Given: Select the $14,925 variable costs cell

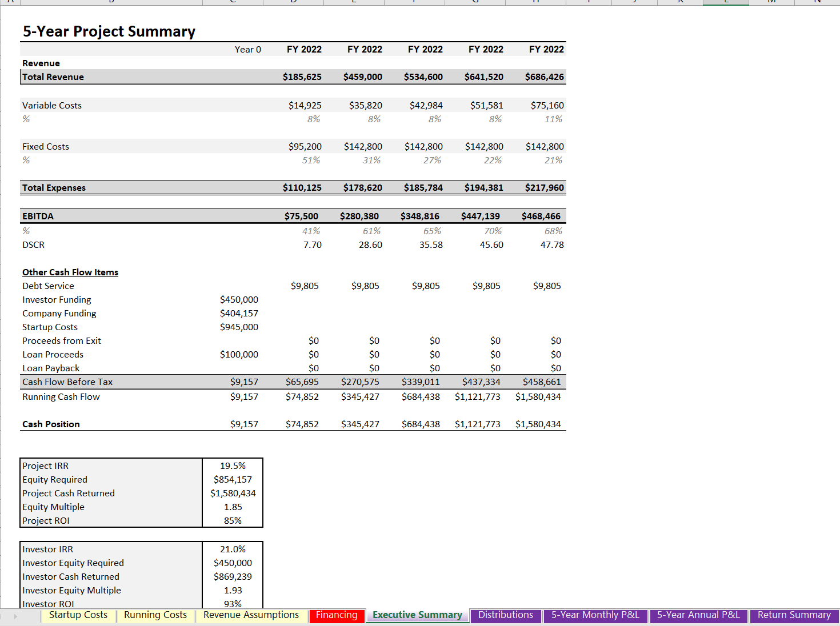Looking at the screenshot, I should pyautogui.click(x=305, y=106).
